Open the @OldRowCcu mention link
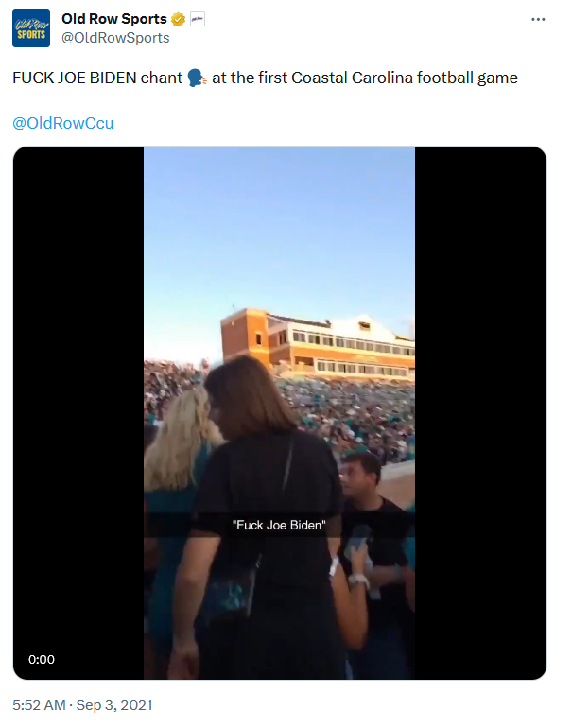Viewport: 572px width, 728px height. tap(63, 123)
